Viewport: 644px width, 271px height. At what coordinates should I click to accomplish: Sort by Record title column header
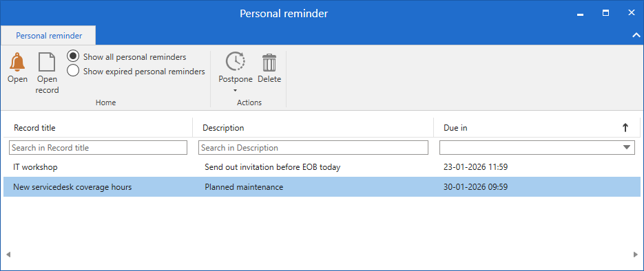pyautogui.click(x=34, y=128)
